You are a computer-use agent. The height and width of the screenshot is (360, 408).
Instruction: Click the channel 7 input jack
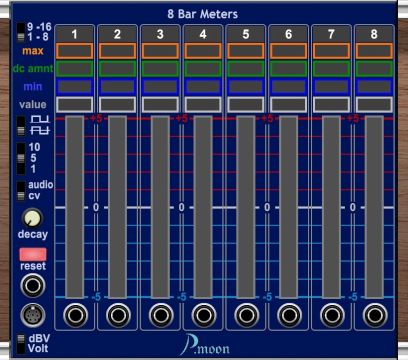click(x=332, y=315)
